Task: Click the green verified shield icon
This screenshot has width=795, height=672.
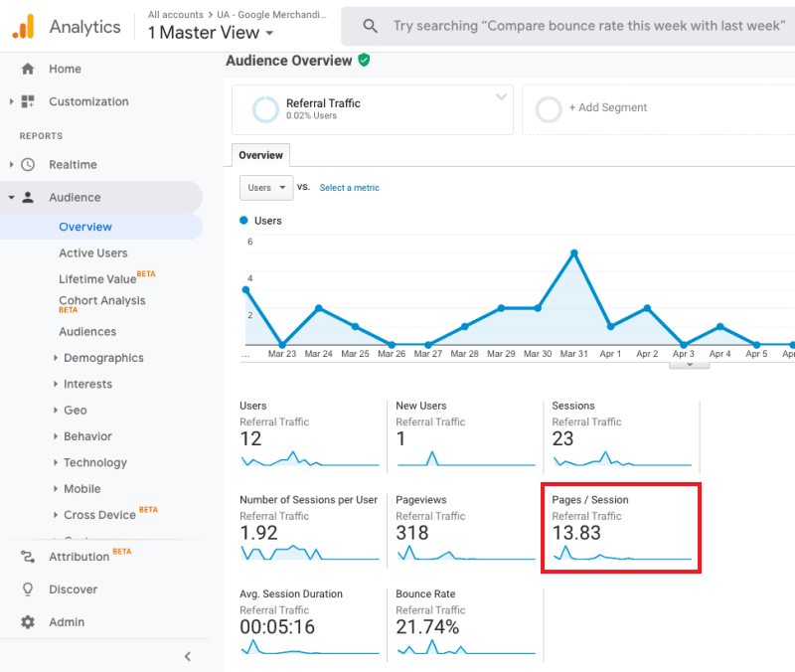Action: [364, 61]
